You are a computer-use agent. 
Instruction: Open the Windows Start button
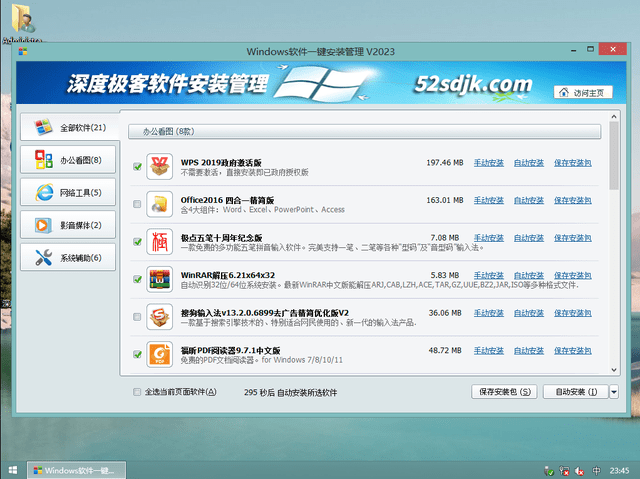pos(13,470)
